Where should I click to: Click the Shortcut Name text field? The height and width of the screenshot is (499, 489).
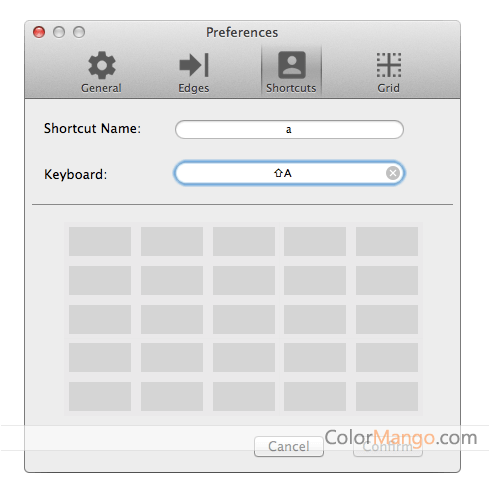(x=289, y=129)
